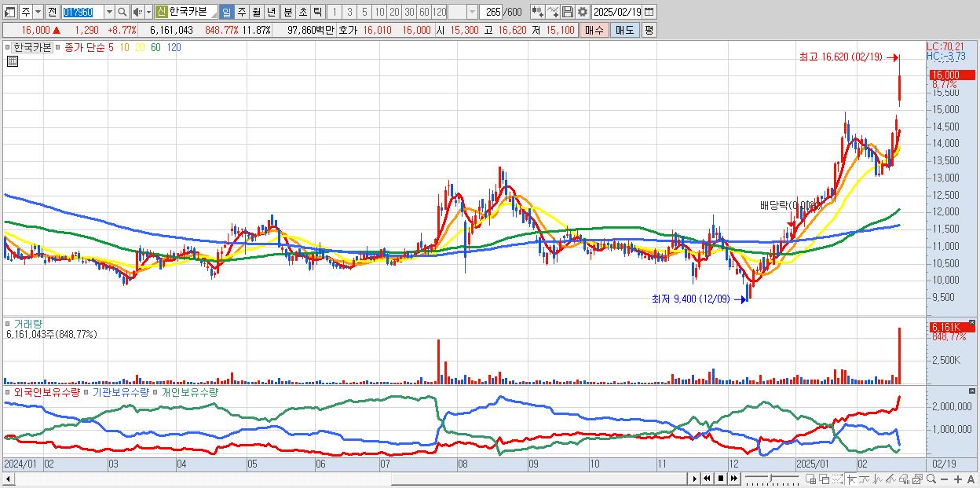Toggle the 거래량 volume panel checkbox
The image size is (980, 488).
9,323
